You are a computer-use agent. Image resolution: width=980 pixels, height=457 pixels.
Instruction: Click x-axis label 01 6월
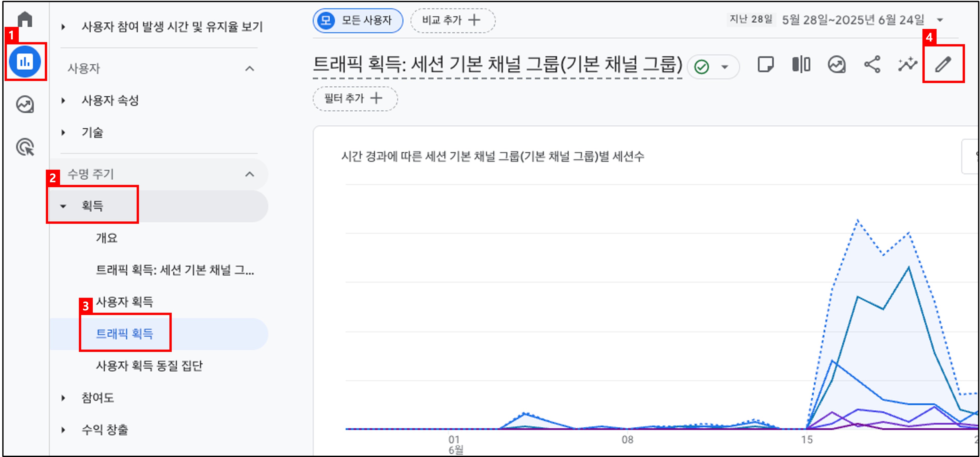455,445
